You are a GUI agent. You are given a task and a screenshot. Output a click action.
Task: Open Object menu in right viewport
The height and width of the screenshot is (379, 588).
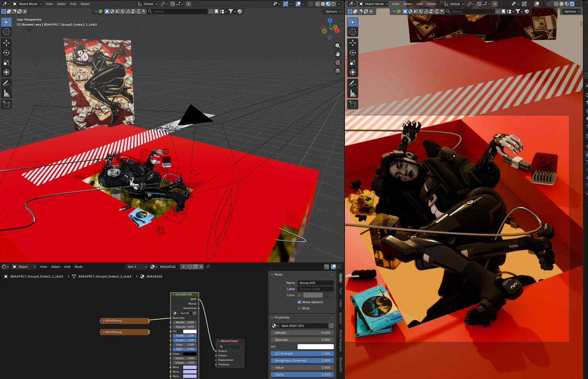(x=431, y=4)
